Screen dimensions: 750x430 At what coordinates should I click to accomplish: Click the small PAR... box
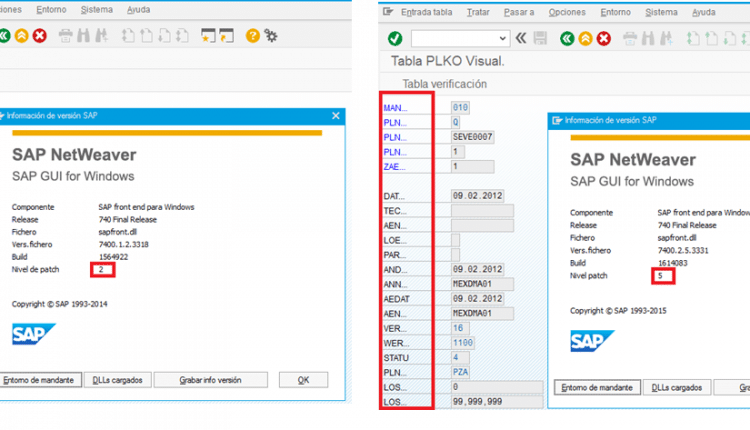[455, 254]
